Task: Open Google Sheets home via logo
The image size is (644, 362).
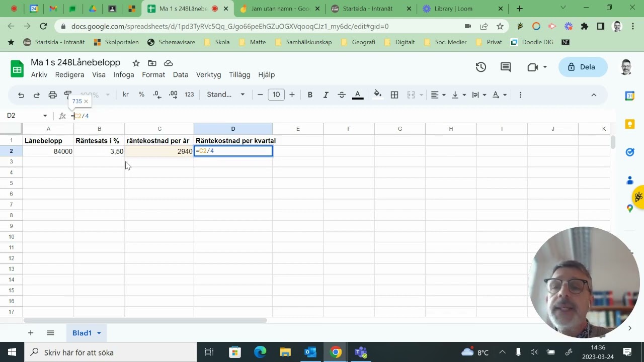Action: (17, 68)
